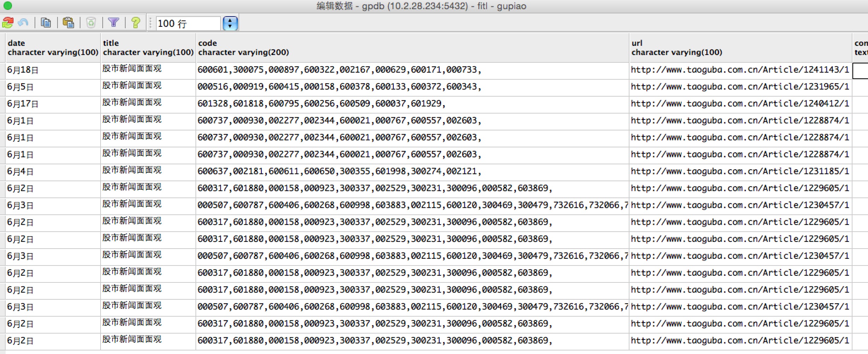Click the title cell in the 6月18日 row
Image resolution: width=868 pixels, height=354 pixels.
[148, 70]
